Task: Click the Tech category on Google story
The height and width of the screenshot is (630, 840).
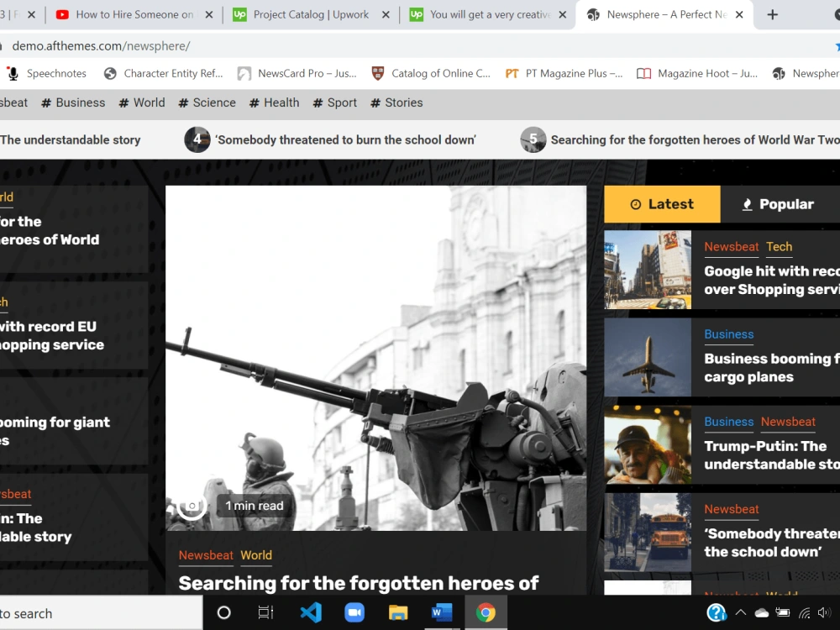Action: click(779, 246)
